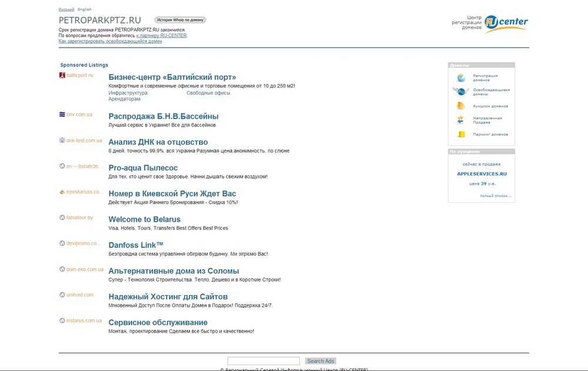Switch language to Русский
Screen dimensions: 588x371
[x=66, y=9]
